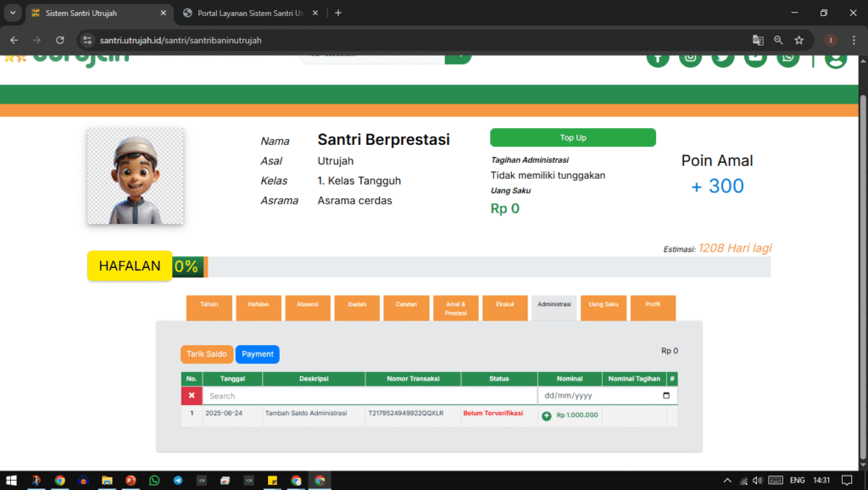
Task: Click the green plus icon beside Rp 1.000.000
Action: [547, 415]
